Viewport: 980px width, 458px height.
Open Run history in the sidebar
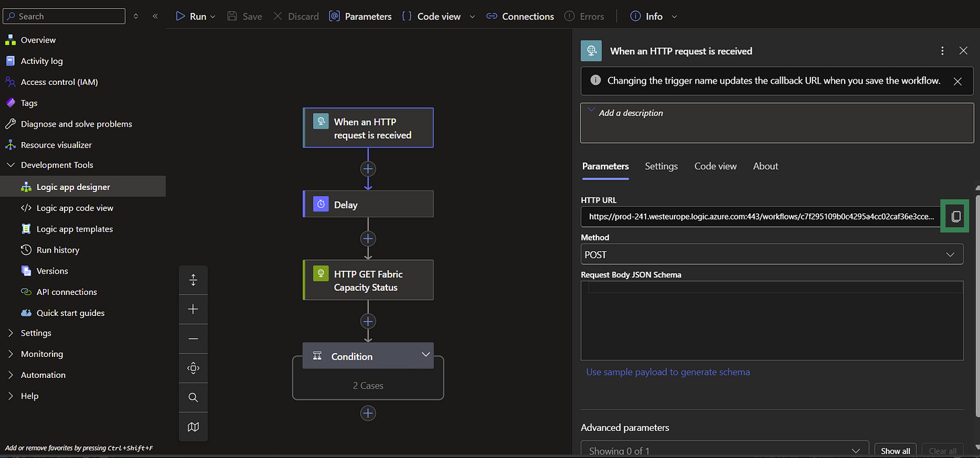[58, 250]
